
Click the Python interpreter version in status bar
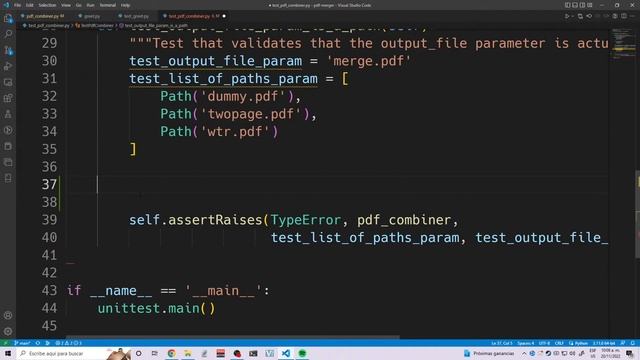click(x=604, y=343)
